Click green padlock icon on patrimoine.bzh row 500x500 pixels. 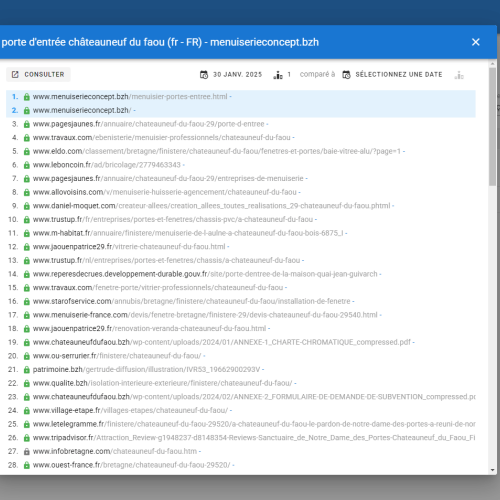click(27, 370)
